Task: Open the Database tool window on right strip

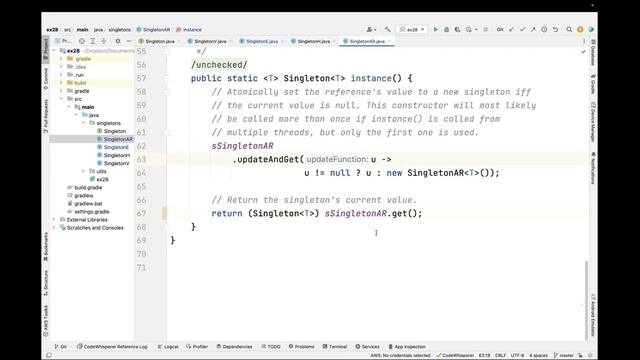Action: click(593, 53)
